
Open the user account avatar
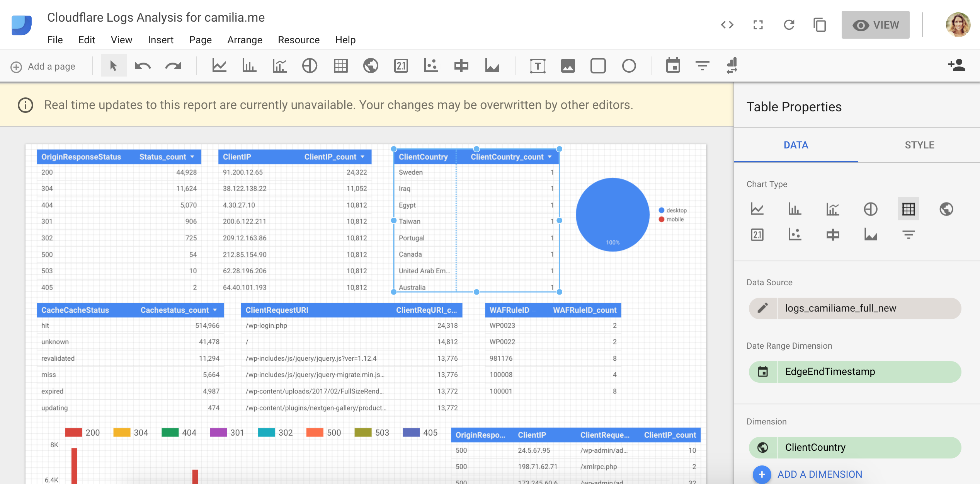[x=958, y=25]
